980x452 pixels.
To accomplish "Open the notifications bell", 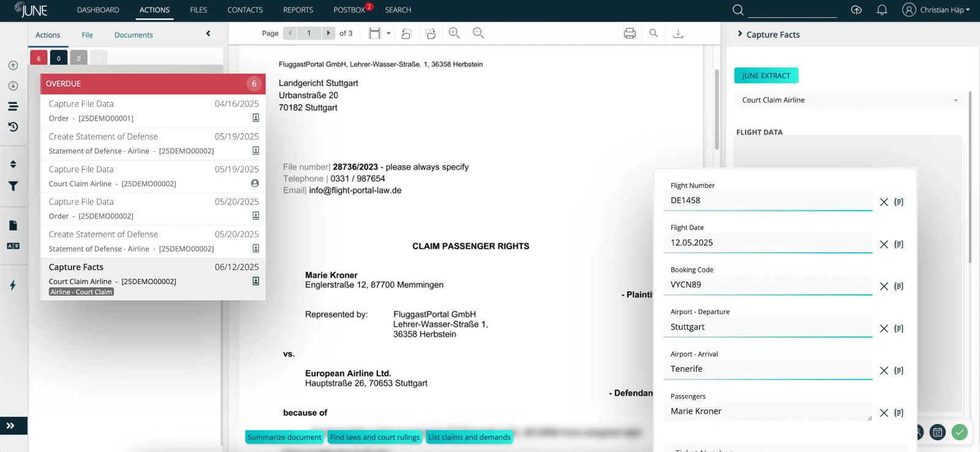I will coord(882,10).
